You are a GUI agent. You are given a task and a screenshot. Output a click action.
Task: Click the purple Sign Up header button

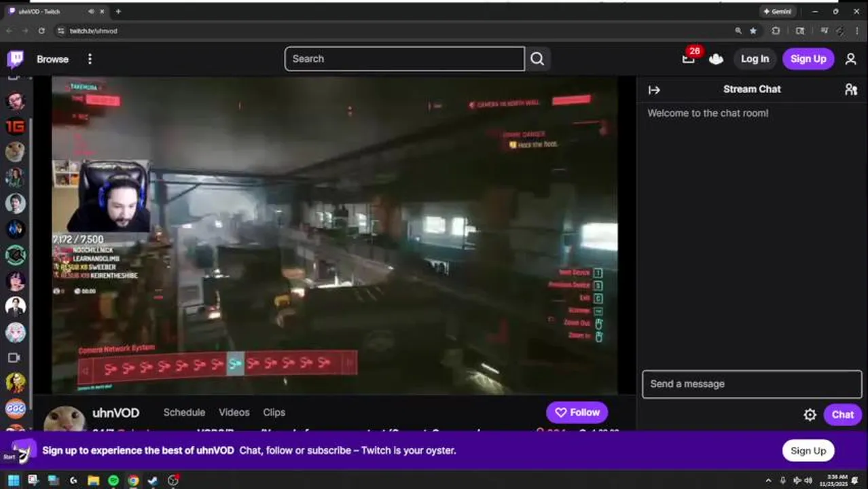point(808,59)
